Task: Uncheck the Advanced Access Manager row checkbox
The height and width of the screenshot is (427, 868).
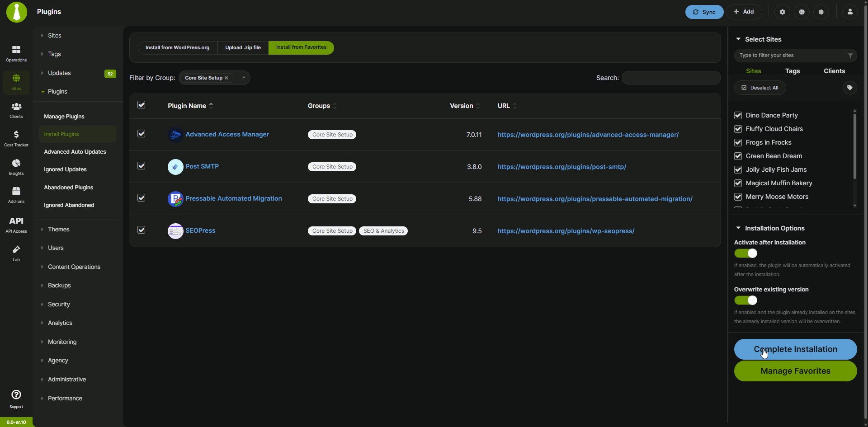Action: pos(142,134)
